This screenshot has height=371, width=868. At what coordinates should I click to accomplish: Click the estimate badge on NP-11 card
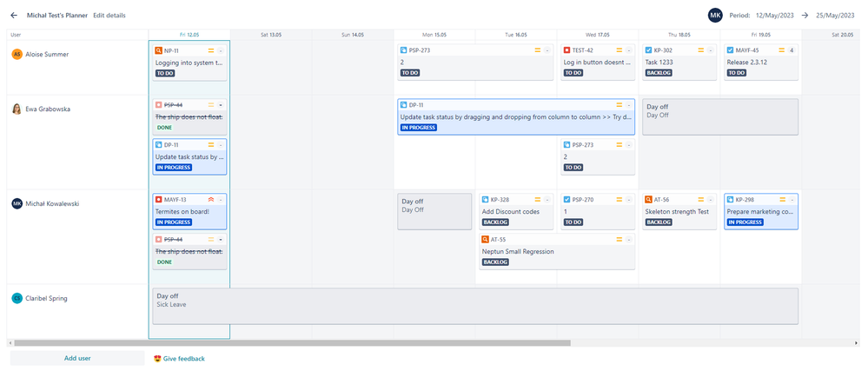221,50
